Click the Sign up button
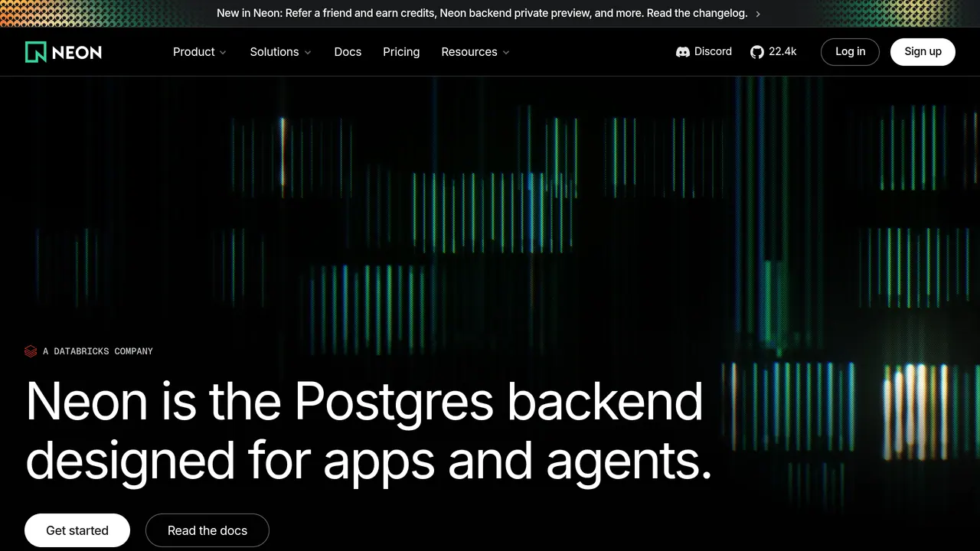The width and height of the screenshot is (980, 551). point(923,52)
